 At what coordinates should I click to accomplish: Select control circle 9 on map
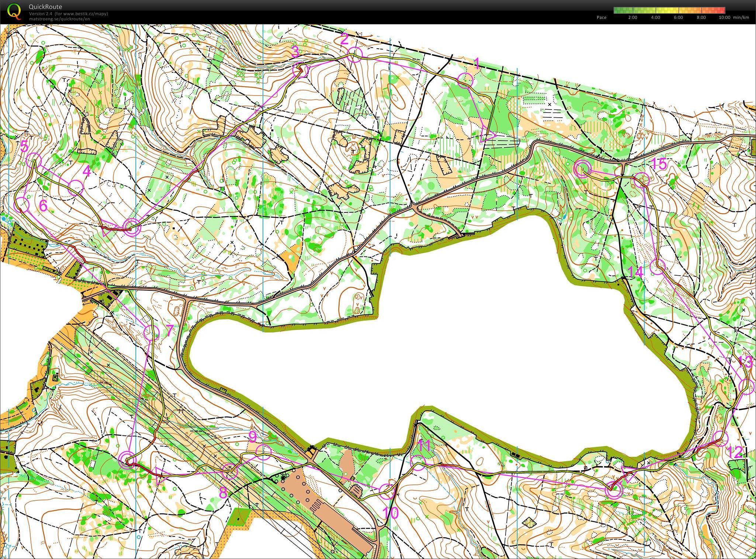pyautogui.click(x=263, y=452)
